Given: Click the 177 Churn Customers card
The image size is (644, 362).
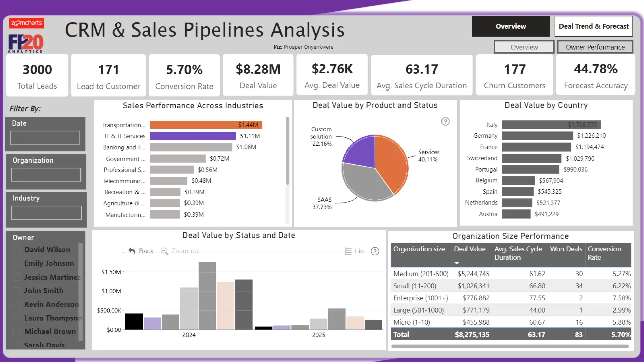Looking at the screenshot, I should [515, 75].
